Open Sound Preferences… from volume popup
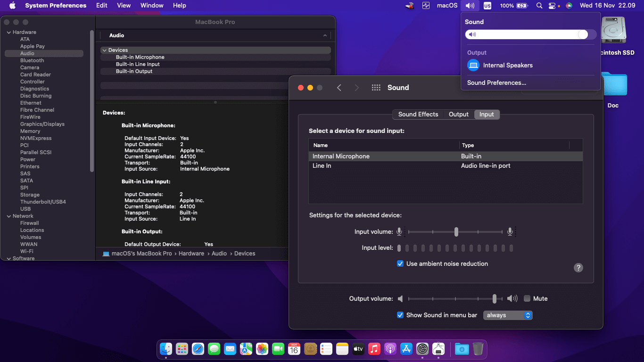The width and height of the screenshot is (644, 362). (496, 83)
